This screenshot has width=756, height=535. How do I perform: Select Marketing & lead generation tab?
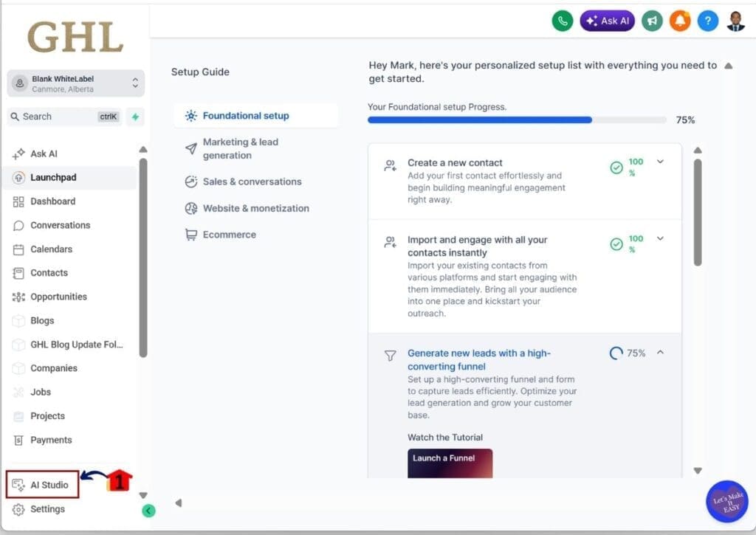click(240, 148)
